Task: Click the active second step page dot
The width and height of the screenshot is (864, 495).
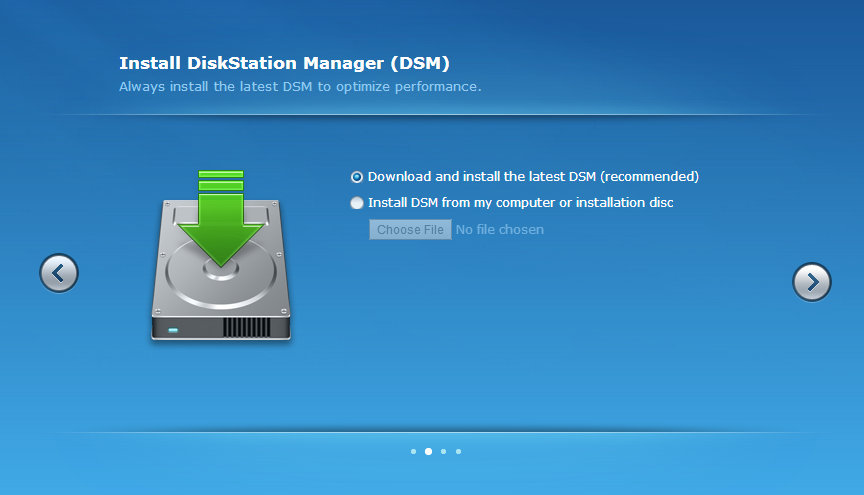Action: (428, 451)
